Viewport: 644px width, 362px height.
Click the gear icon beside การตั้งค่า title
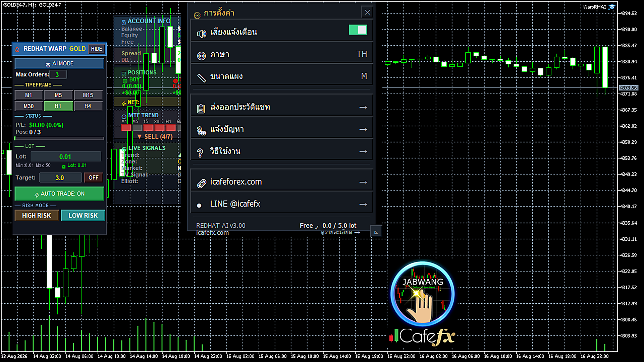[x=197, y=15]
